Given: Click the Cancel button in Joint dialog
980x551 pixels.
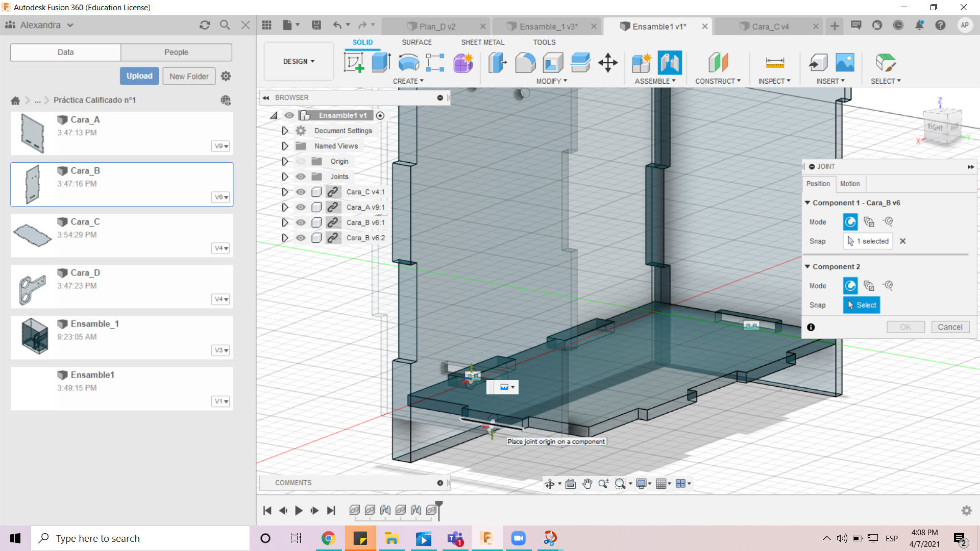Looking at the screenshot, I should pos(950,327).
